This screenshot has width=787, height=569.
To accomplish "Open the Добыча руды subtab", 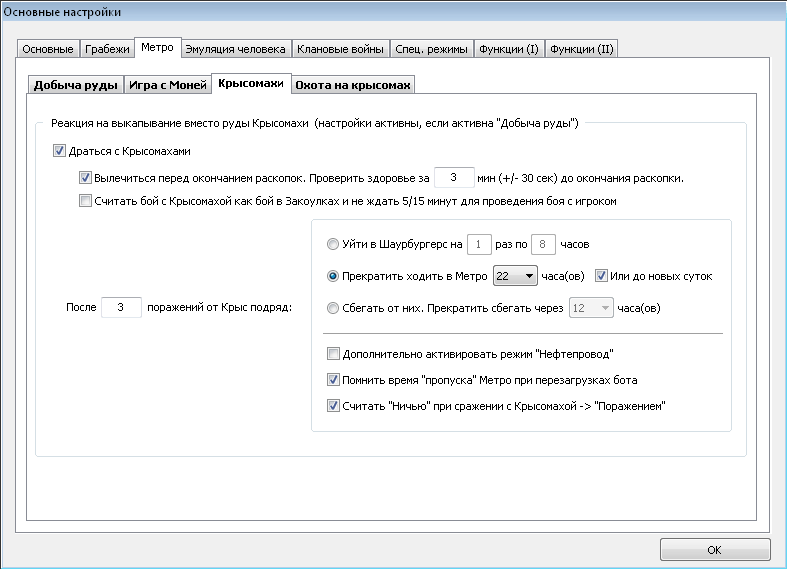I will pyautogui.click(x=75, y=85).
